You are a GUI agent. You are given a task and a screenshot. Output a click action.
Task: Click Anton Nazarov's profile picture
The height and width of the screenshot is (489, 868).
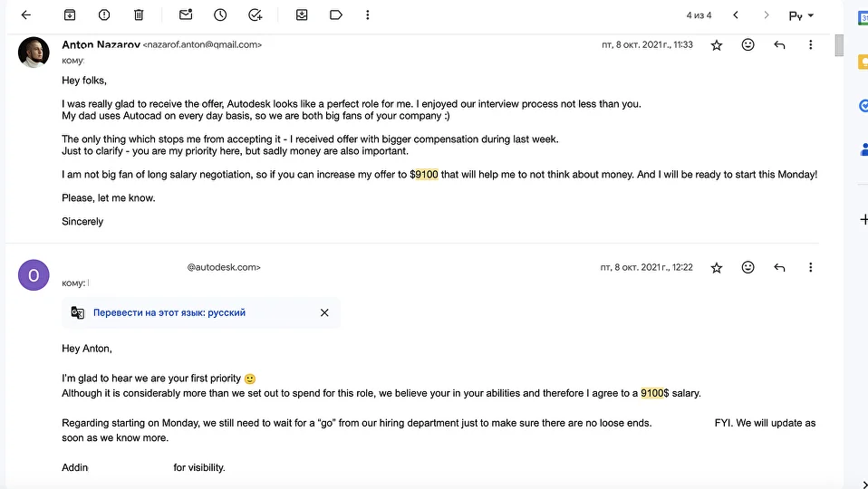click(34, 53)
